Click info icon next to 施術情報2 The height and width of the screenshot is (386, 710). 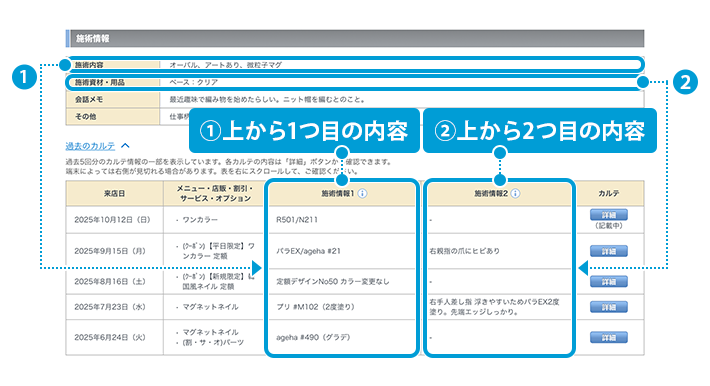pyautogui.click(x=515, y=193)
